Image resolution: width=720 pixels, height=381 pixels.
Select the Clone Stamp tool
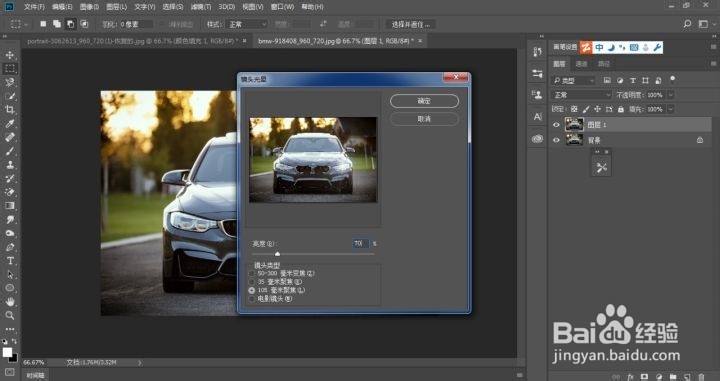pyautogui.click(x=10, y=165)
